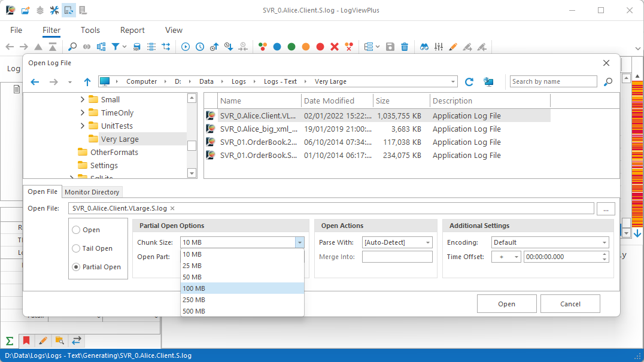Image resolution: width=644 pixels, height=362 pixels.
Task: Select SVR_0.Alice_big_xml file row
Action: [x=377, y=129]
